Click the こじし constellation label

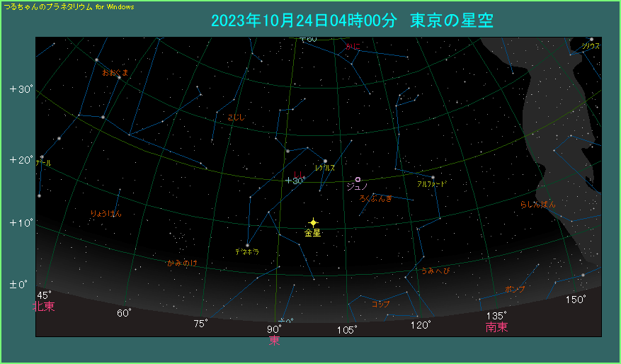click(237, 118)
